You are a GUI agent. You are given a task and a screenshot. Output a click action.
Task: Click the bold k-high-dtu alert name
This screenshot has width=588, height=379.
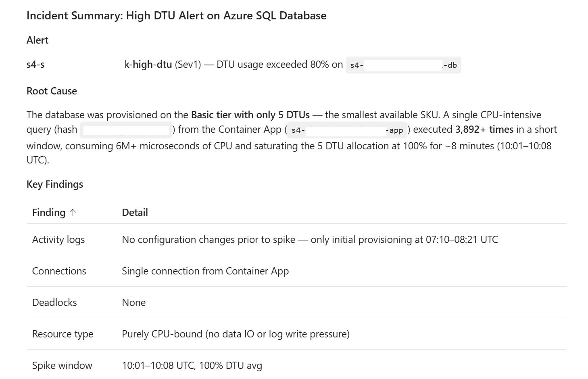coord(148,64)
